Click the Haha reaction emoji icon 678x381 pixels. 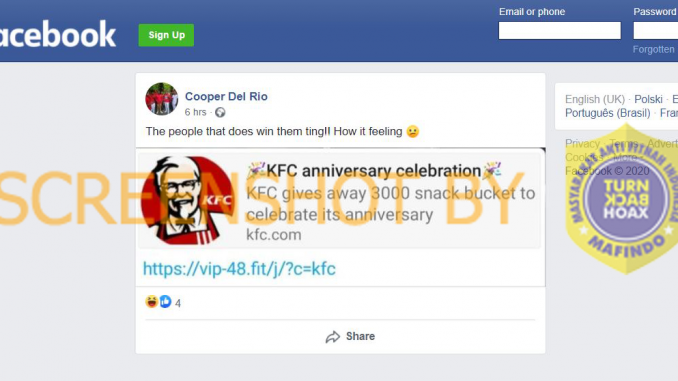point(152,301)
